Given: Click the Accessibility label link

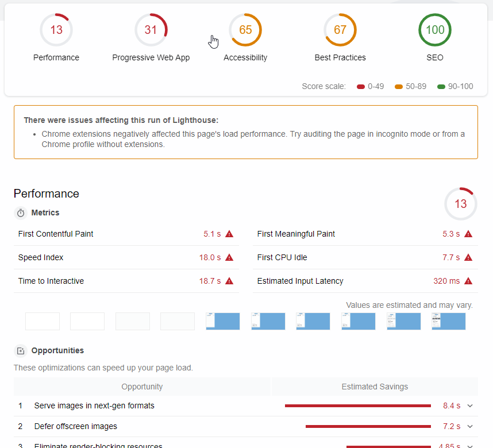Looking at the screenshot, I should (x=245, y=57).
